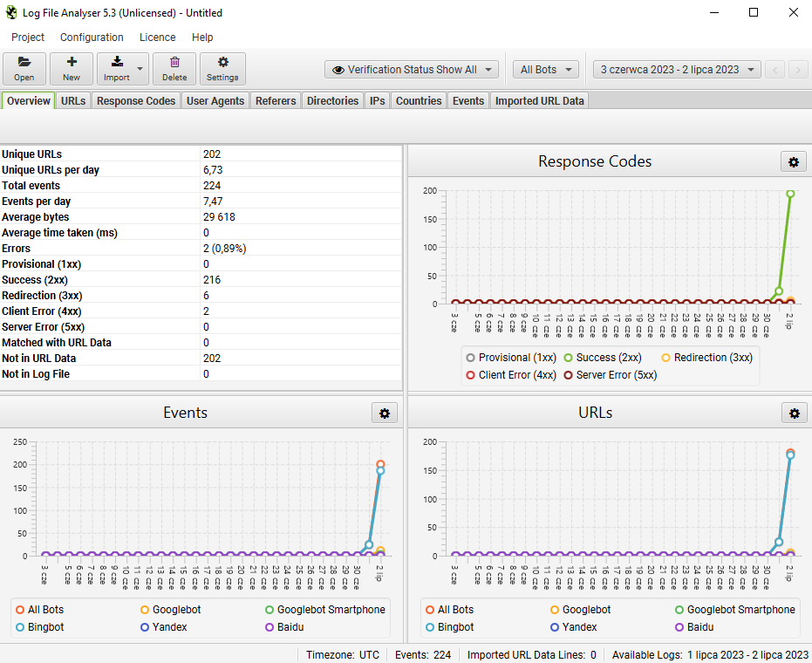
Task: Expand the Import dropdown arrow
Action: 140,69
